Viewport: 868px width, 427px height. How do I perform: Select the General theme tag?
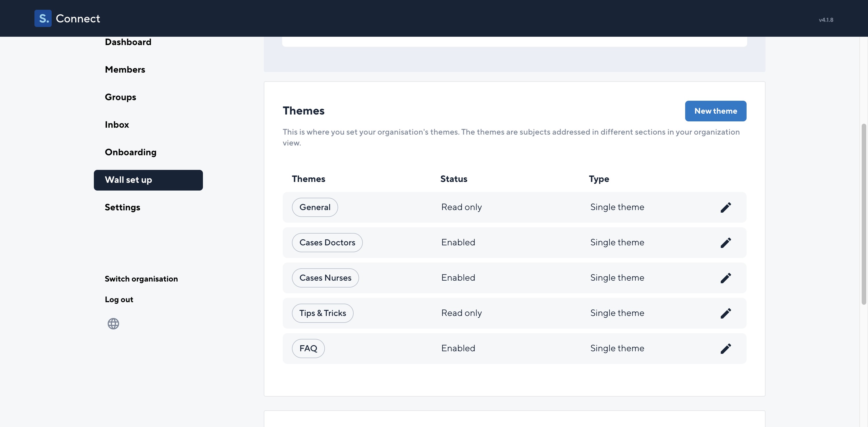pyautogui.click(x=315, y=207)
